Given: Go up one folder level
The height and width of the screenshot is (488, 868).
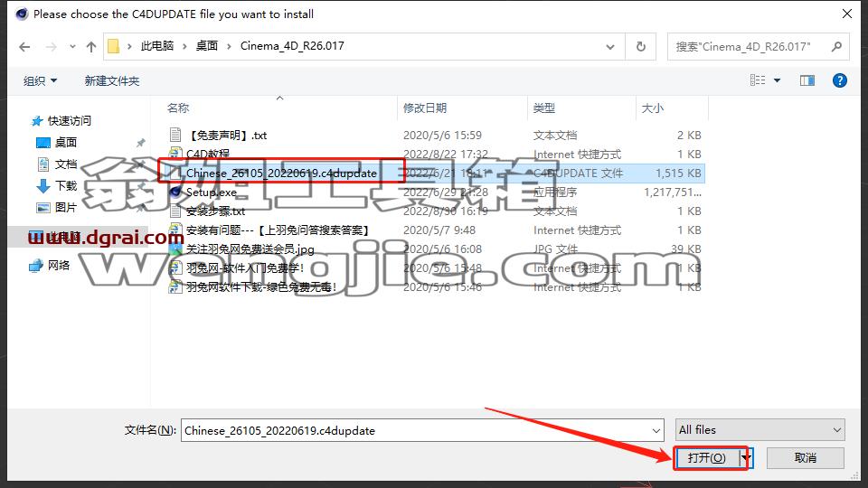Looking at the screenshot, I should [91, 47].
